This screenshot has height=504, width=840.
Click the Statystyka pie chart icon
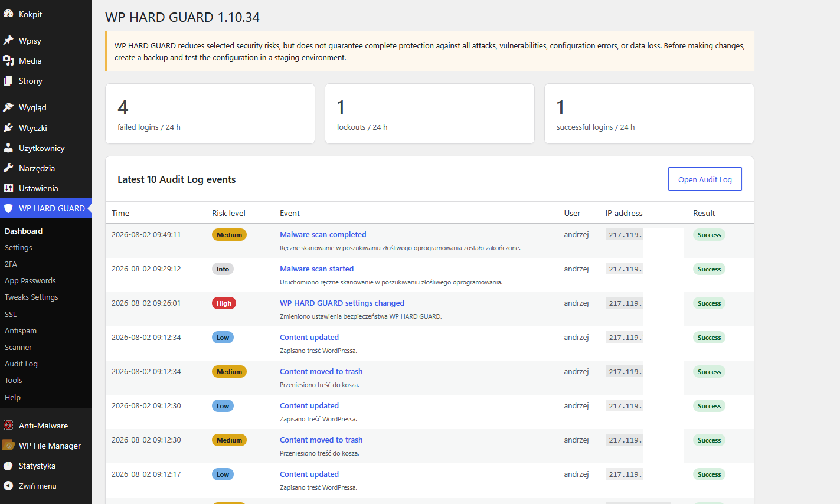coord(8,466)
